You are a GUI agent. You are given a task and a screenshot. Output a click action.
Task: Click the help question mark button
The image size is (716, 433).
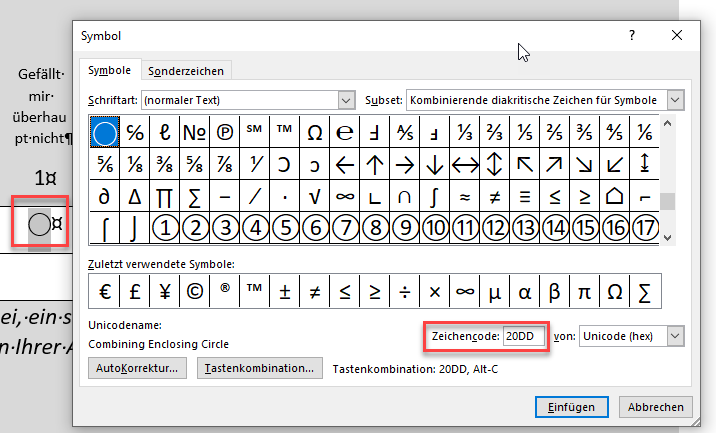point(632,35)
